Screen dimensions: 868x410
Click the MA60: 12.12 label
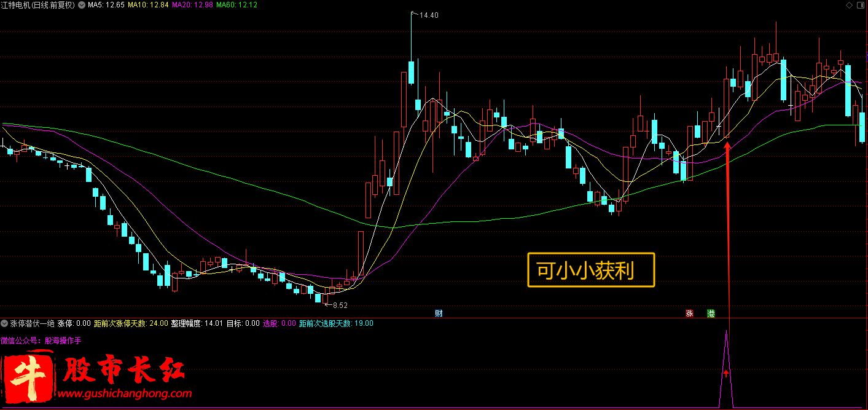[237, 5]
